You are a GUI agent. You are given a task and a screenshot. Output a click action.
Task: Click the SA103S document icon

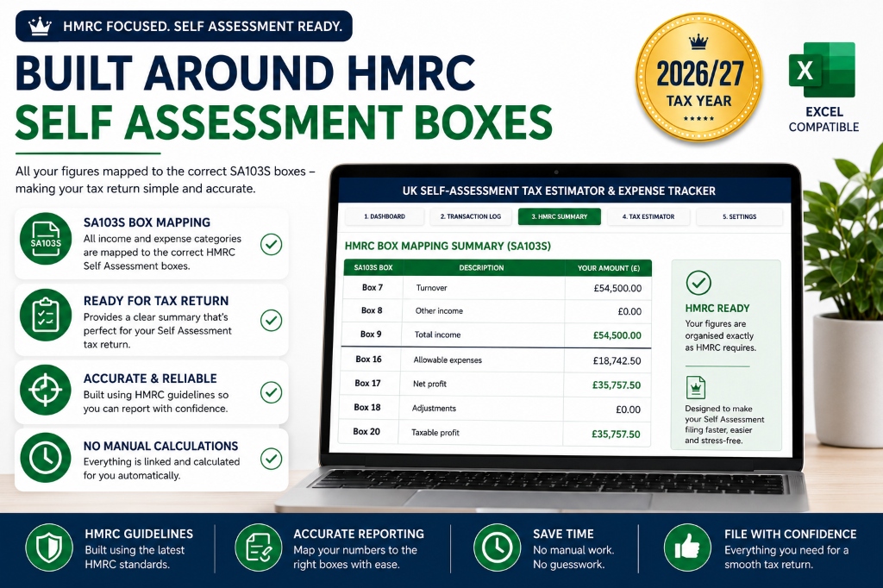[46, 239]
